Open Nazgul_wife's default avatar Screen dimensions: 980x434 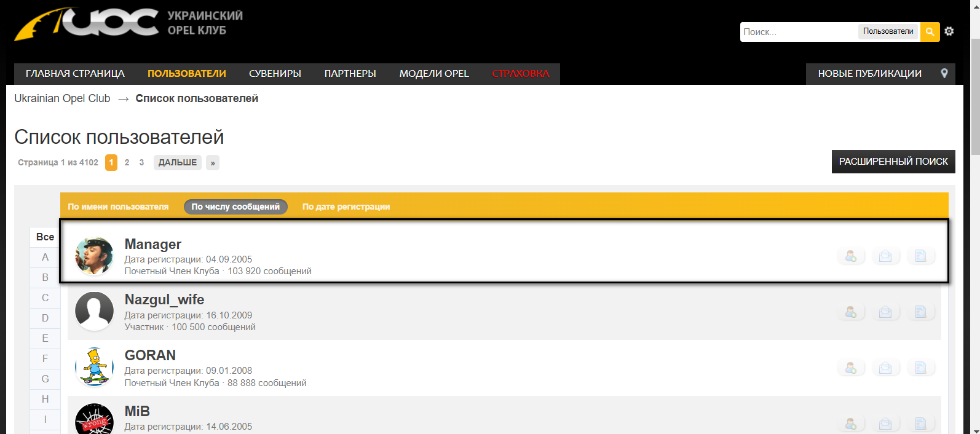click(x=94, y=311)
